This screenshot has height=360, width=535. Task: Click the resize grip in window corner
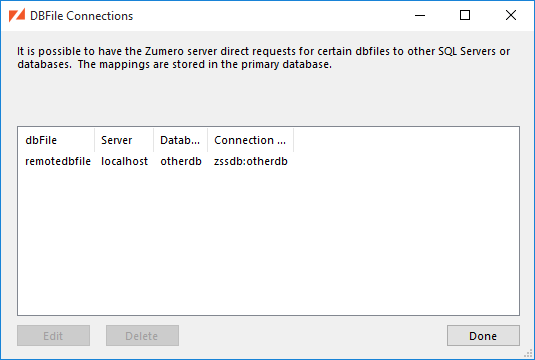(x=528, y=354)
